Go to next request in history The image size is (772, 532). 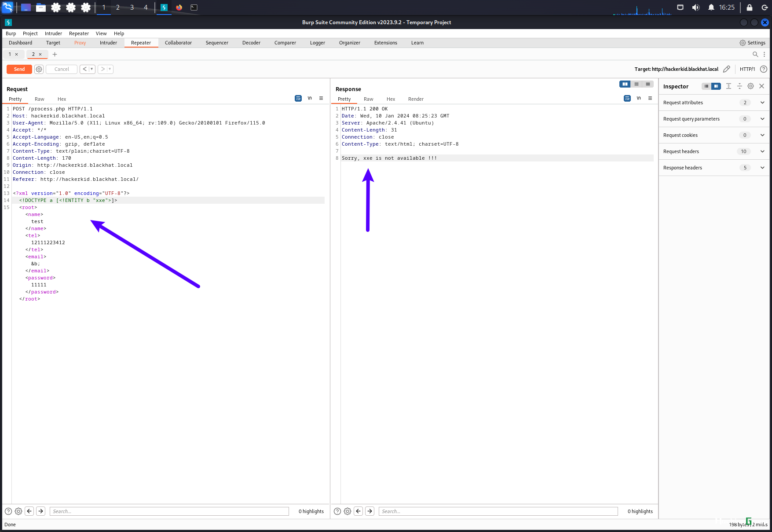(x=102, y=69)
